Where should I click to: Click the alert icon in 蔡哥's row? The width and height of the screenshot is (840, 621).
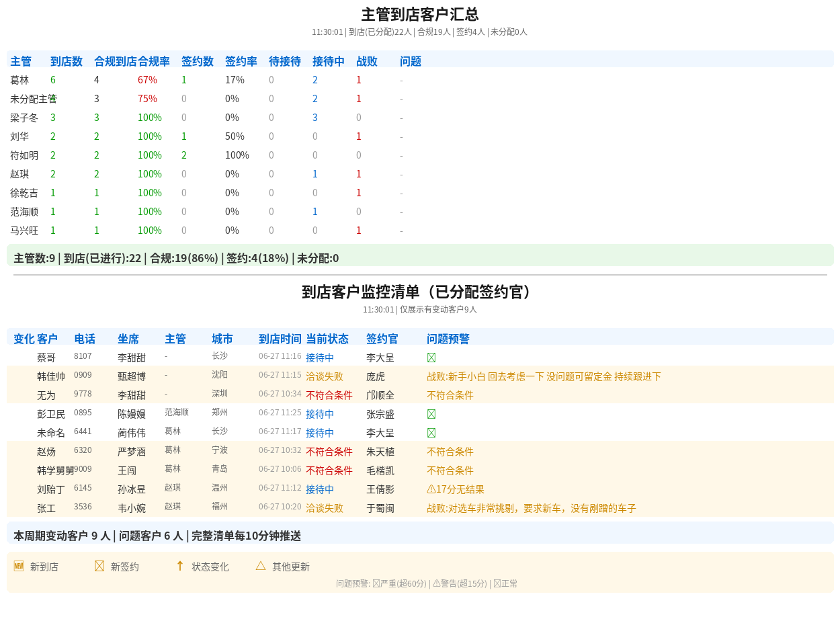(x=431, y=358)
